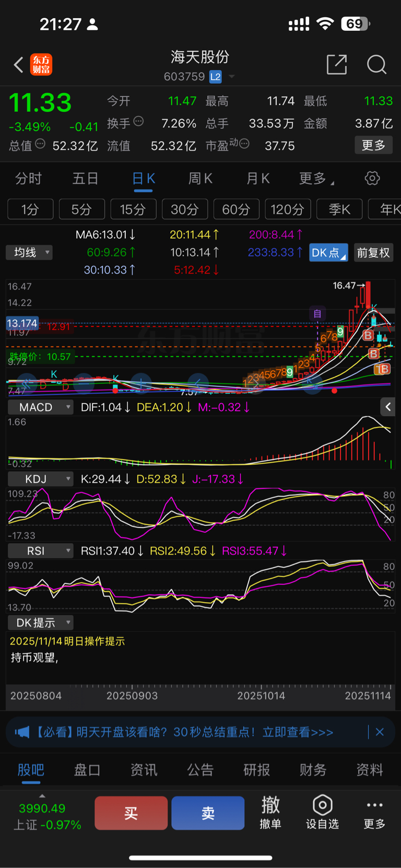Switch to the 周K tab

click(x=200, y=179)
